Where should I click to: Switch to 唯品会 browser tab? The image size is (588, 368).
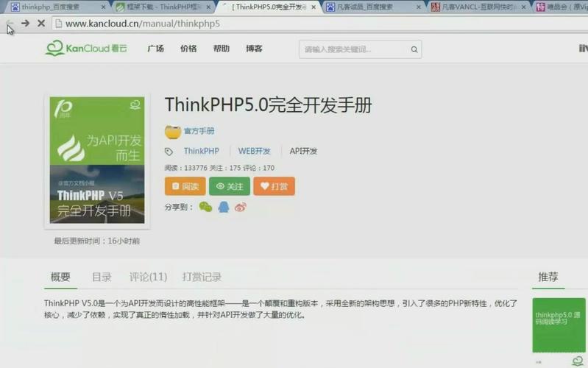coord(562,7)
